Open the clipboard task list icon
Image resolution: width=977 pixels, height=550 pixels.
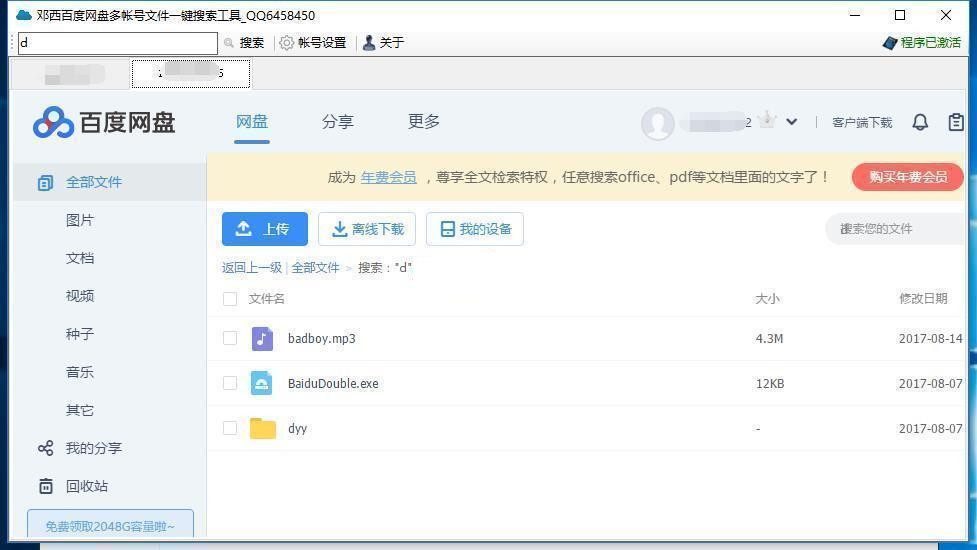coord(956,122)
